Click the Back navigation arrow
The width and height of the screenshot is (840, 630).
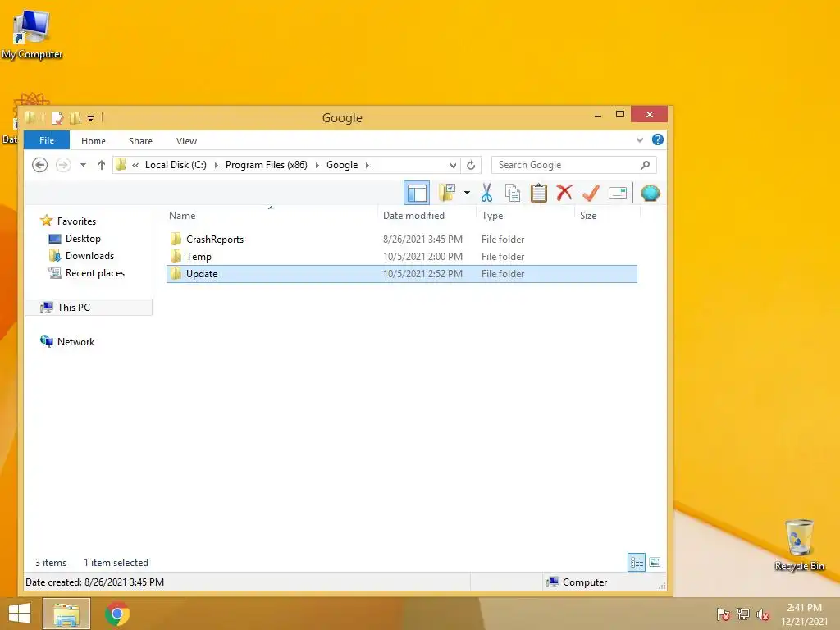(39, 165)
